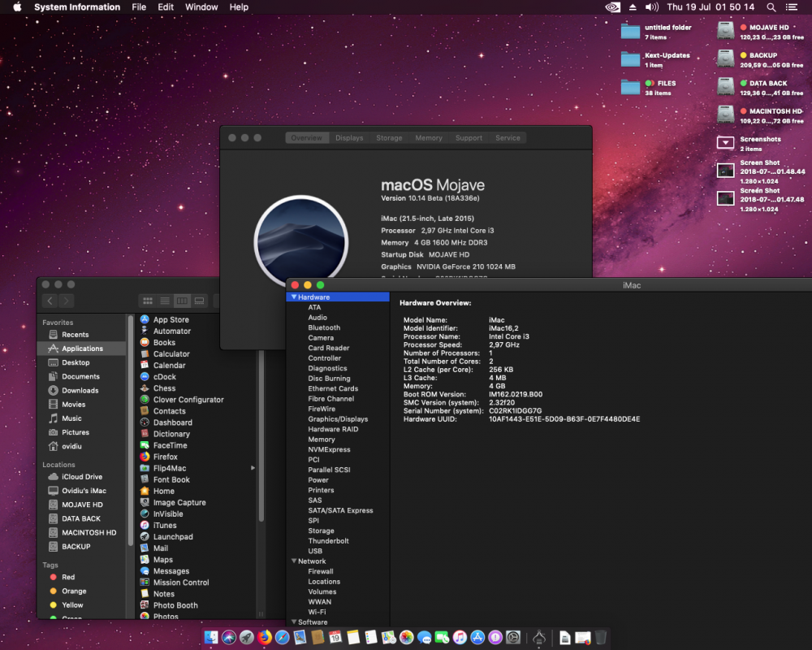This screenshot has width=812, height=650.
Task: Switch to Support tab in About This Mac
Action: click(x=469, y=138)
